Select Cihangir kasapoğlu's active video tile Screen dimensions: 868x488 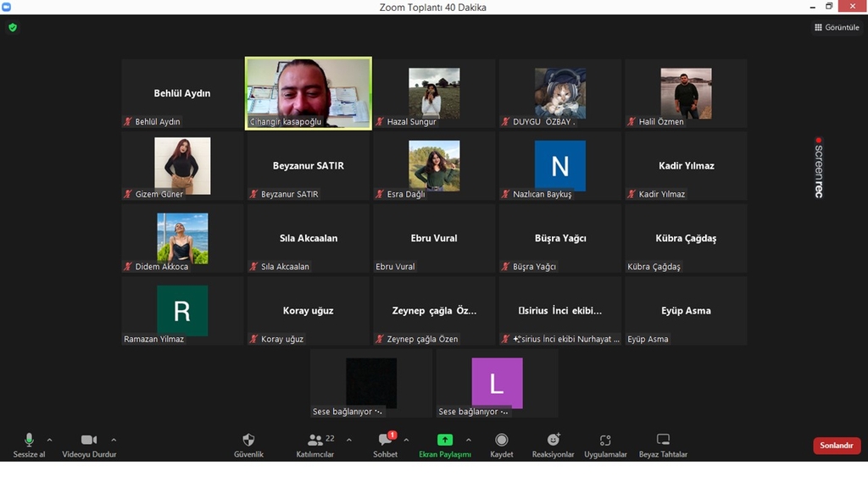click(309, 92)
